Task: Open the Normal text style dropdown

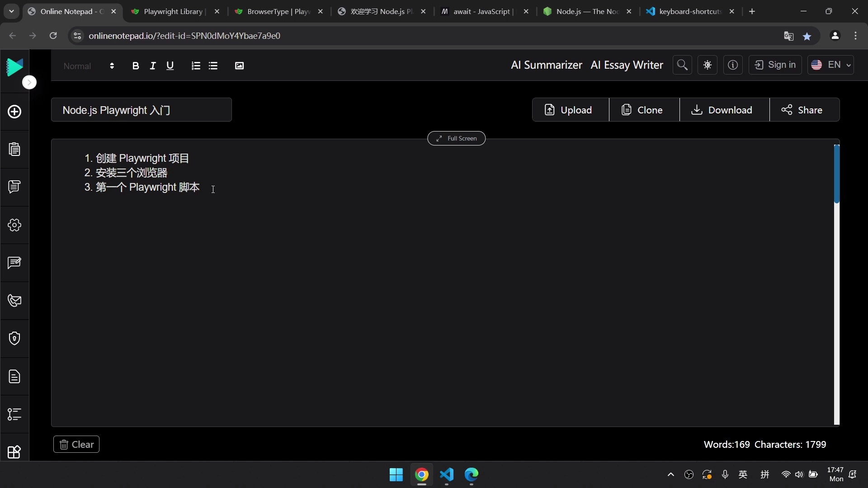Action: [x=89, y=66]
